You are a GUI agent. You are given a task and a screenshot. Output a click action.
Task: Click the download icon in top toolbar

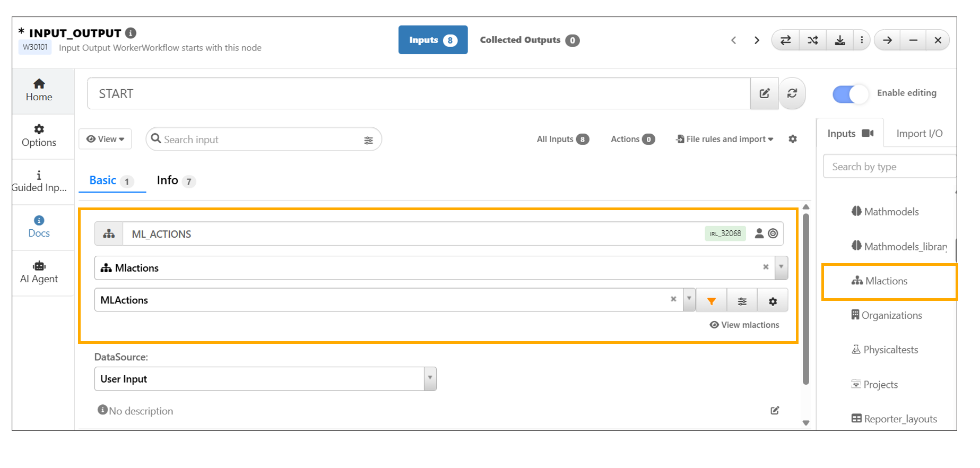[x=839, y=40]
